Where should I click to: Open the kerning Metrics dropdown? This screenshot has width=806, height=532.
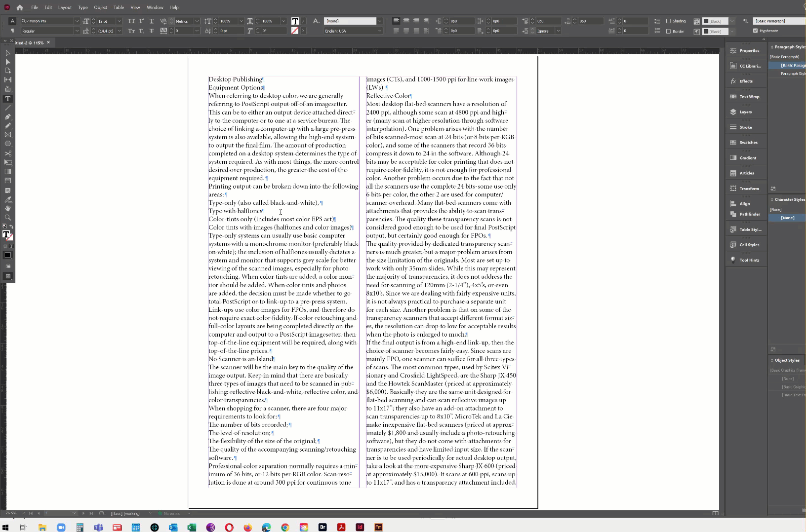(x=197, y=21)
